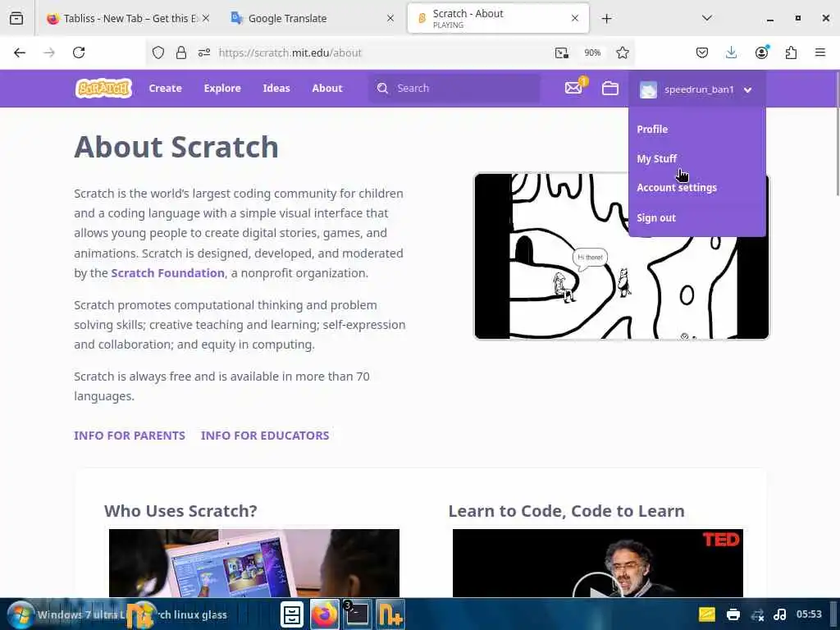
Task: Click the Hi there cartoon video
Action: tap(622, 256)
